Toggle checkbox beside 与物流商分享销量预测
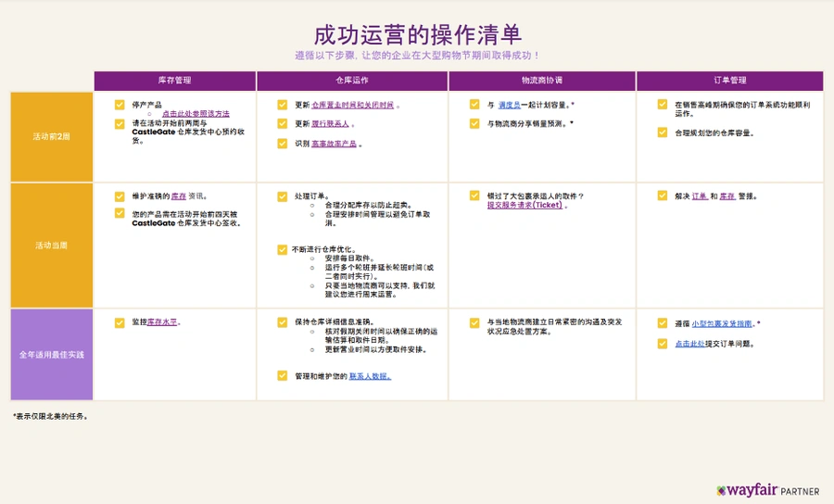 474,123
